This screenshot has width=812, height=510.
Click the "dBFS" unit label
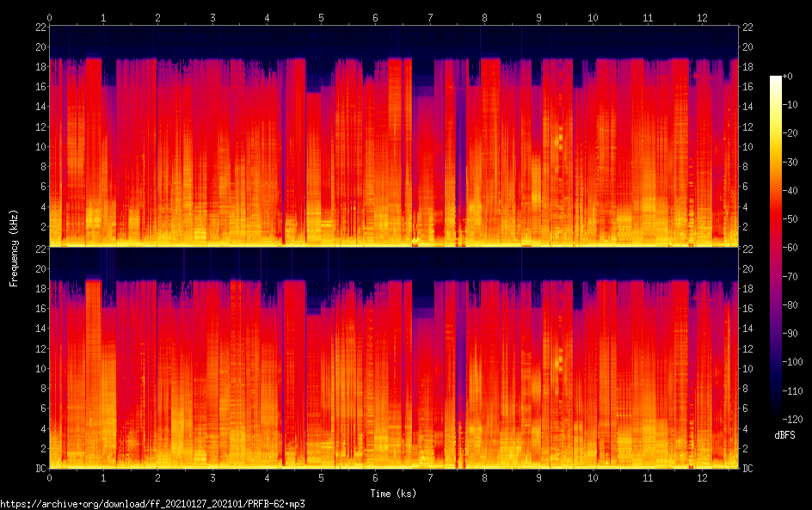(784, 435)
